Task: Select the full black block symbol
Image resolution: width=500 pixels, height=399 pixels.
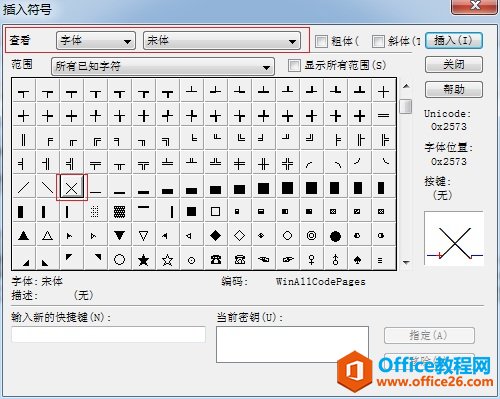Action: click(287, 188)
